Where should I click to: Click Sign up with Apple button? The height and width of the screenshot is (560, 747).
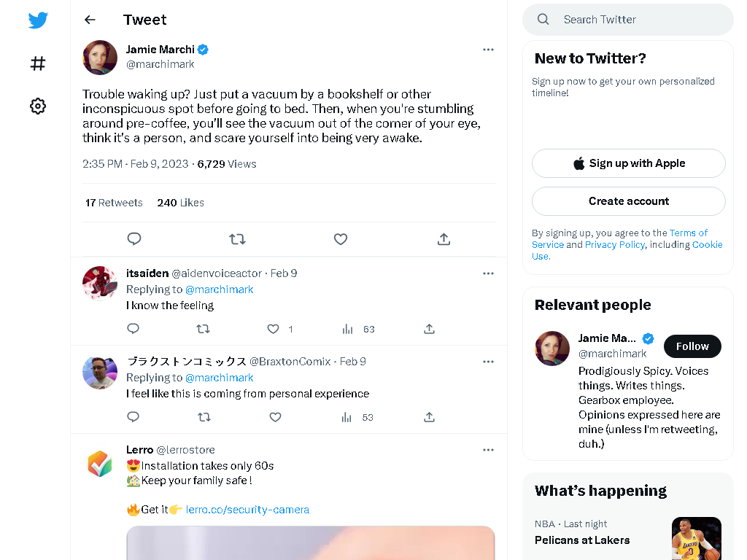(628, 163)
